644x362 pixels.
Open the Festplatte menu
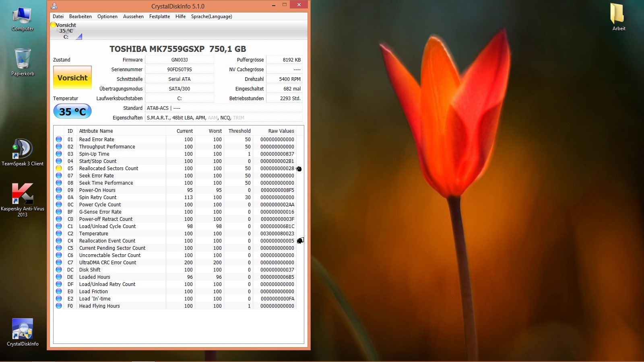click(159, 16)
